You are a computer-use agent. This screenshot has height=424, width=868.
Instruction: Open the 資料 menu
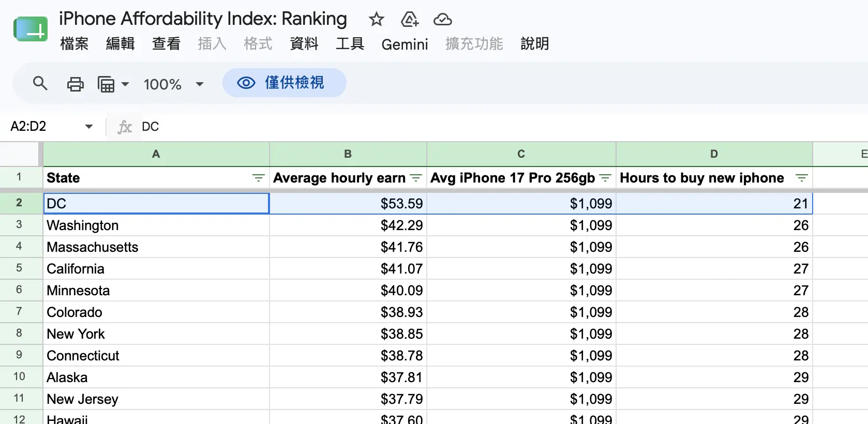click(x=304, y=44)
